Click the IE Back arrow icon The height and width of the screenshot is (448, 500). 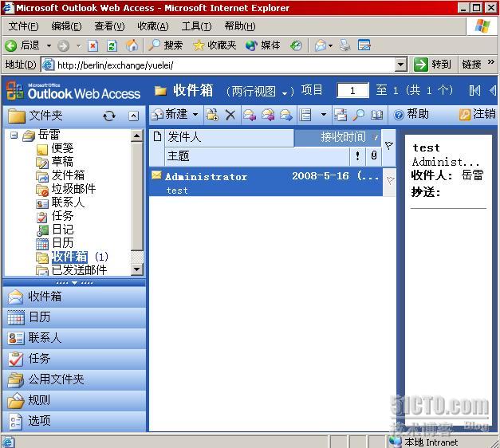pos(11,46)
